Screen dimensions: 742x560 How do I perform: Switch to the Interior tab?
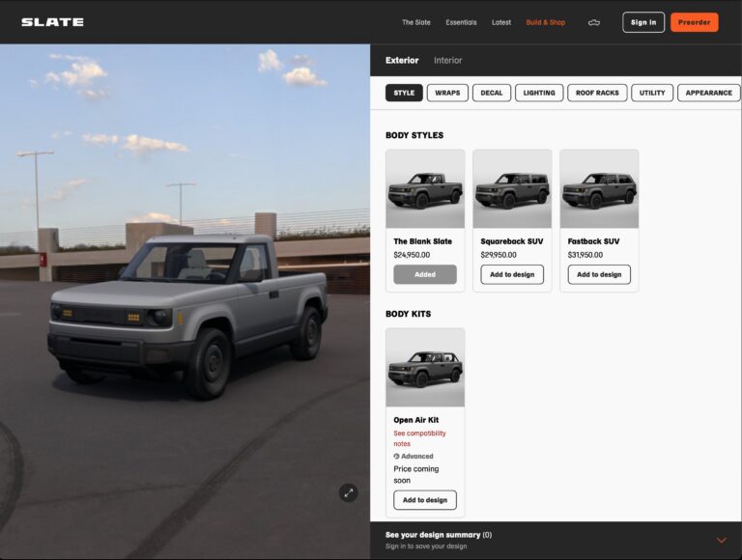click(447, 60)
